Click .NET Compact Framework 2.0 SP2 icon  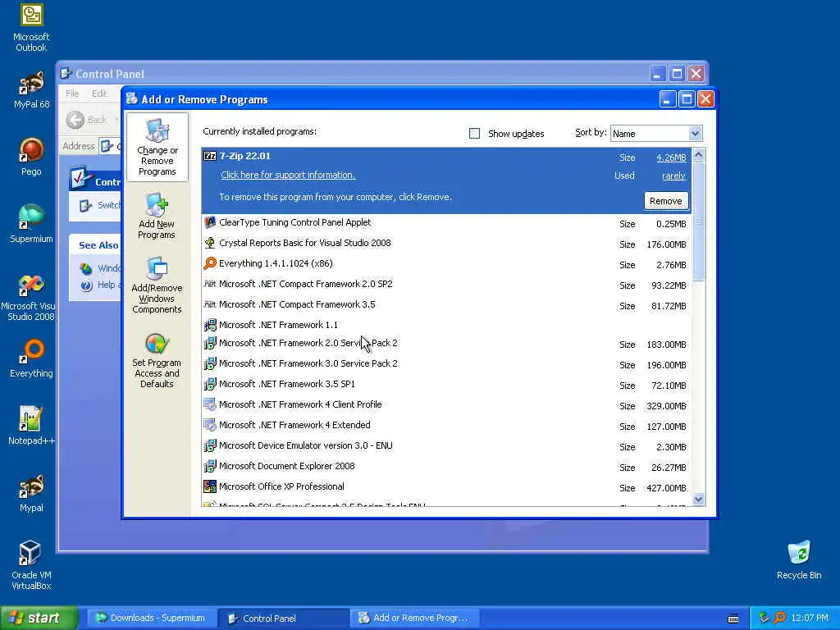tap(210, 284)
